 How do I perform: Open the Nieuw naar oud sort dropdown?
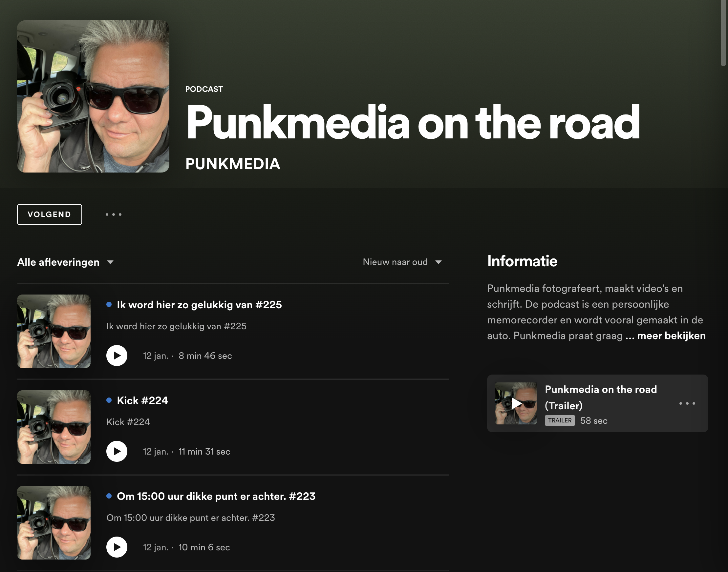point(402,262)
